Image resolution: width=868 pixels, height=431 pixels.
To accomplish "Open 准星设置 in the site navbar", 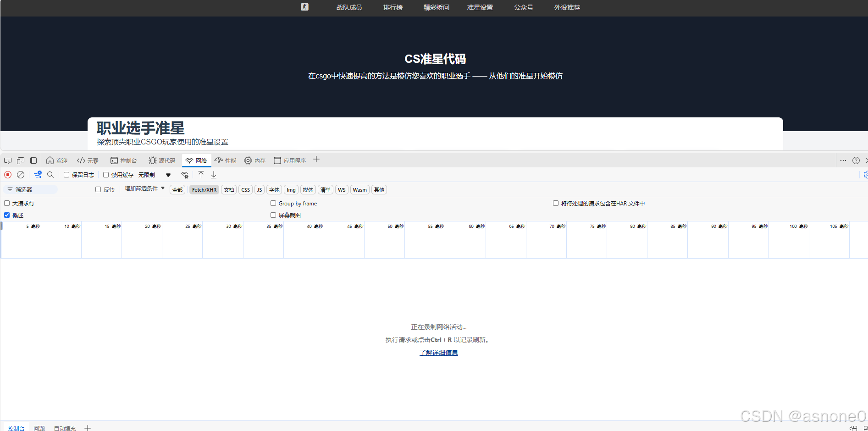I will pos(480,7).
